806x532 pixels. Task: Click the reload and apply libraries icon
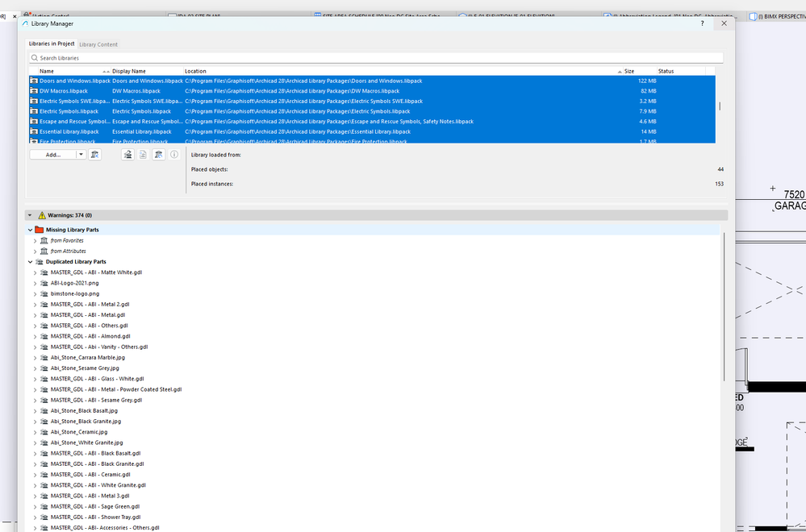159,155
